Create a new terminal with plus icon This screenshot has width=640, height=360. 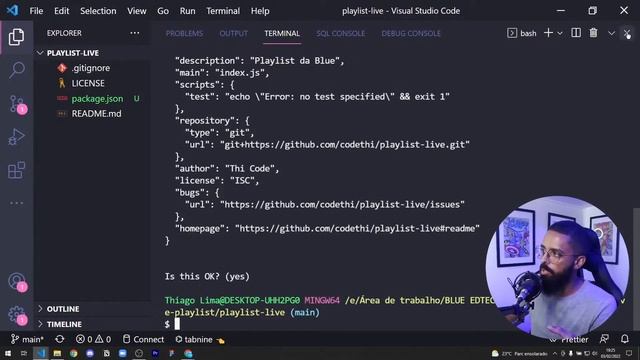(548, 33)
